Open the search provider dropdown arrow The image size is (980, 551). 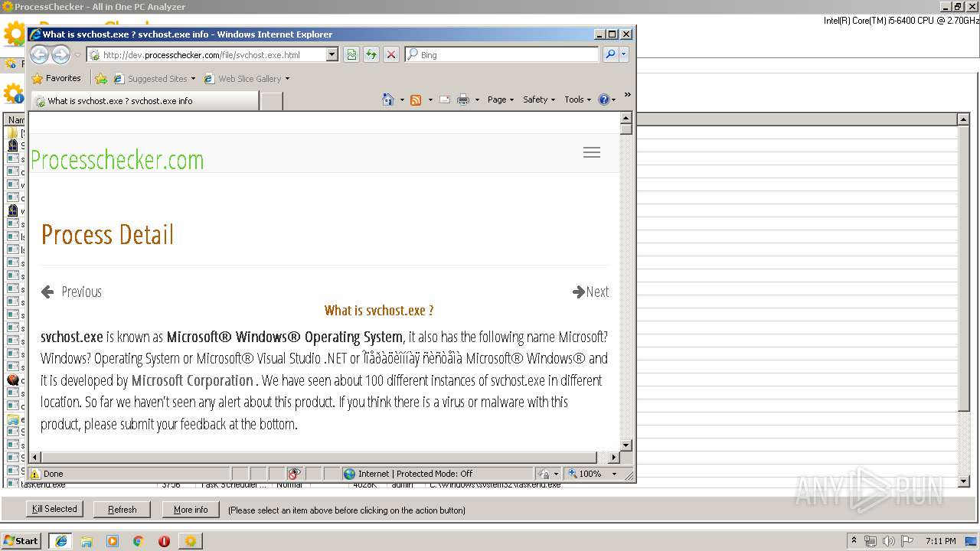(x=624, y=54)
